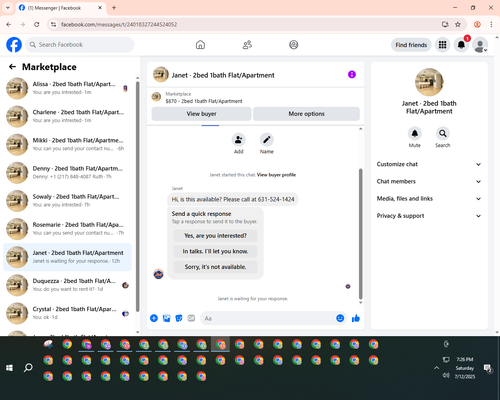Image resolution: width=500 pixels, height=400 pixels.
Task: Click the Search magnifier in the side panel
Action: coord(443,134)
